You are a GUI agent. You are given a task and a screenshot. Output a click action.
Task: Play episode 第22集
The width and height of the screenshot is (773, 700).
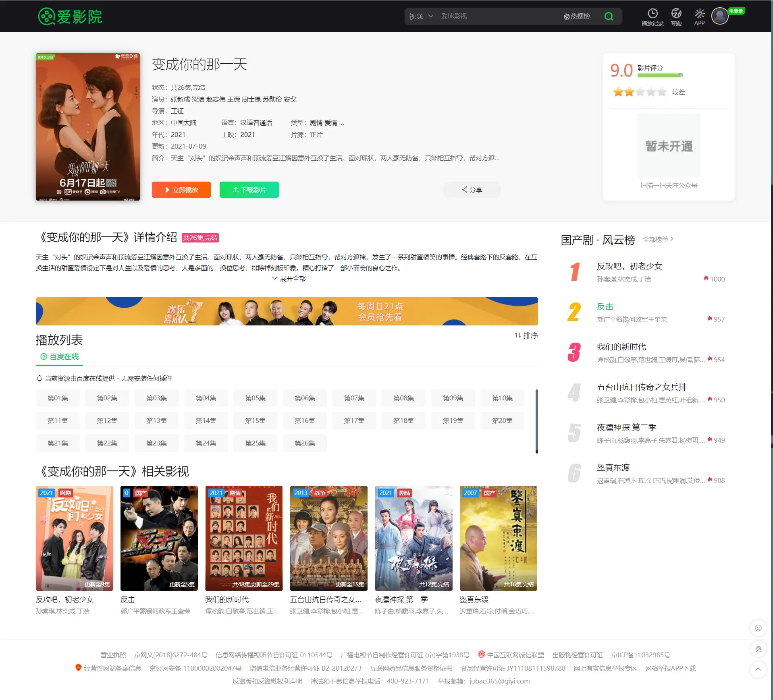pyautogui.click(x=107, y=443)
